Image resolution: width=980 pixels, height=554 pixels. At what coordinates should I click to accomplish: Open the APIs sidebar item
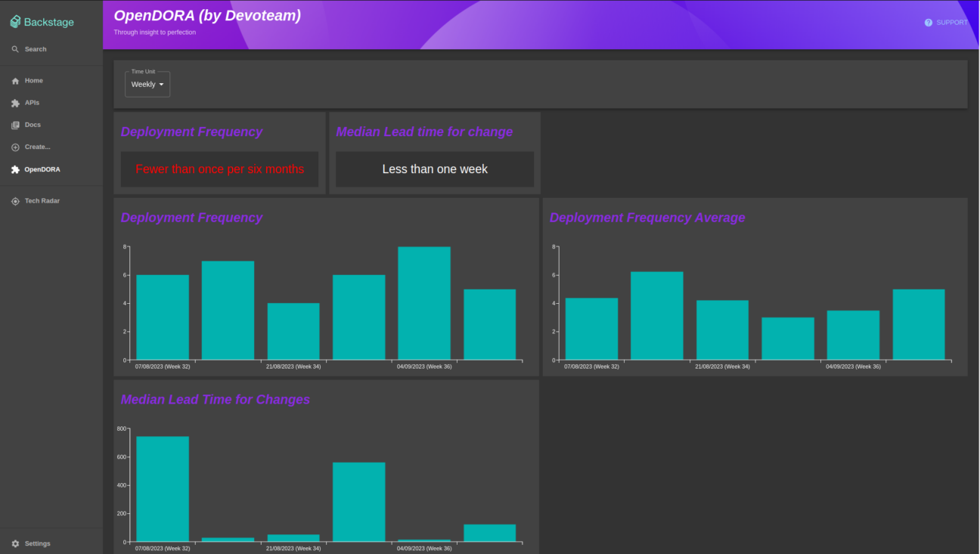point(51,103)
